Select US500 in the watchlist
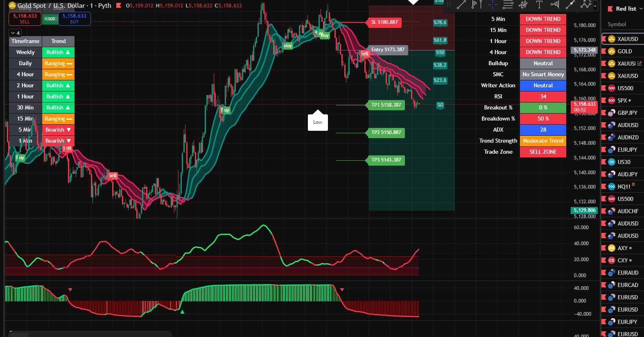The width and height of the screenshot is (644, 337). click(625, 88)
